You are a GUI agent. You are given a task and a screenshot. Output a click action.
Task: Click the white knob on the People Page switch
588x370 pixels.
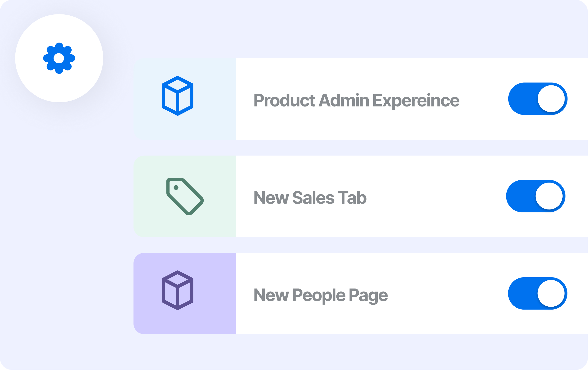551,293
